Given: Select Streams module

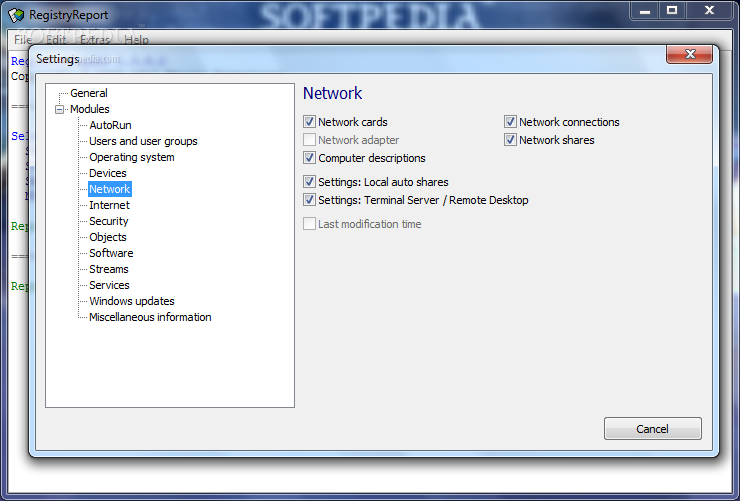Looking at the screenshot, I should click(x=109, y=269).
